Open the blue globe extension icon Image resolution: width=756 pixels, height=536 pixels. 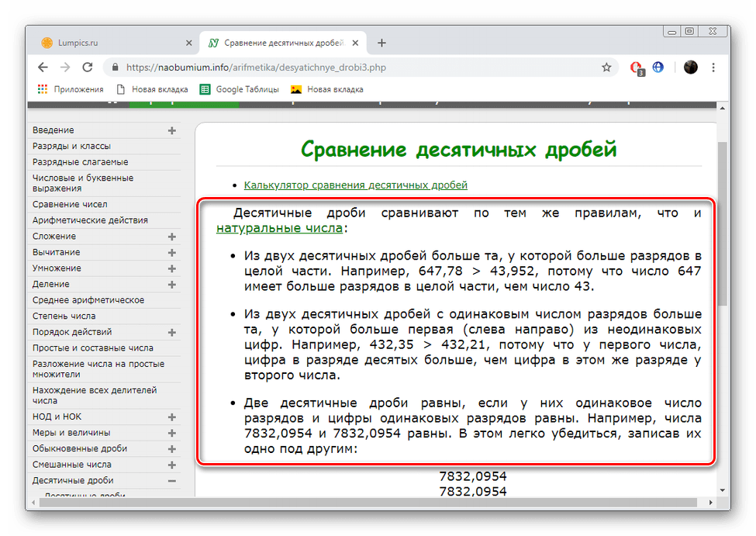point(658,67)
